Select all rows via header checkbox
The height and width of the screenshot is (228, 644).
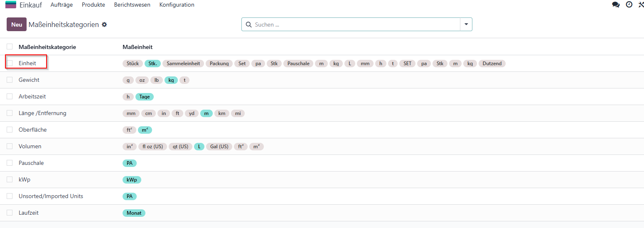[10, 47]
